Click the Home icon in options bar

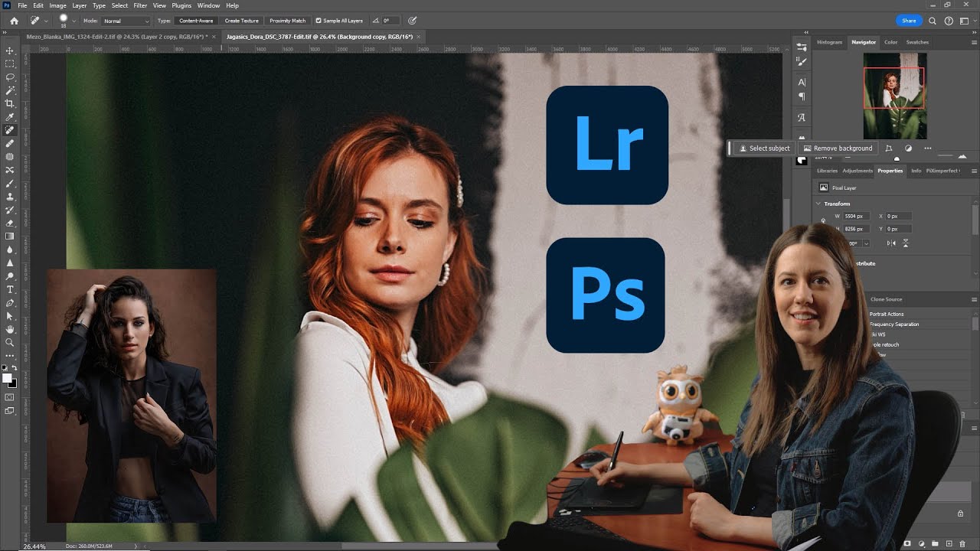[14, 21]
